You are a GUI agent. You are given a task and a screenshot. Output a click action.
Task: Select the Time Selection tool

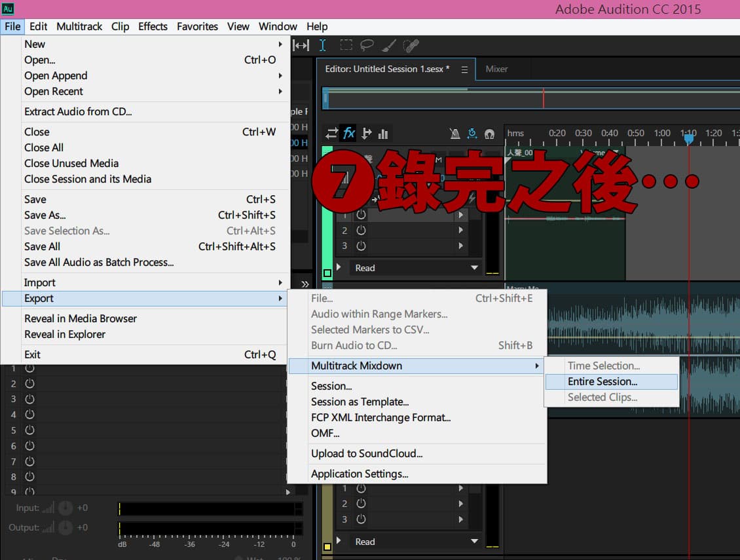[x=322, y=45]
